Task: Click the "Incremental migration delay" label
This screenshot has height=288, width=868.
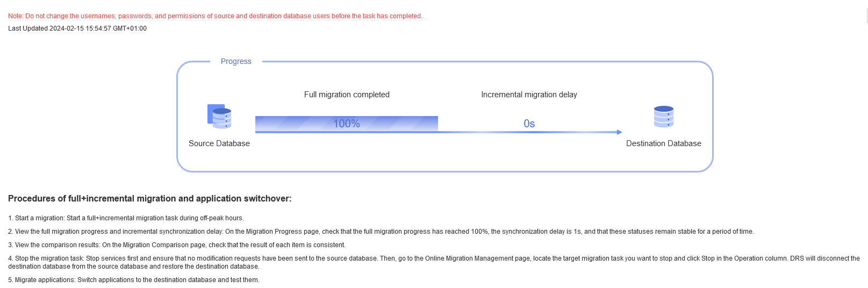Action: (x=529, y=95)
